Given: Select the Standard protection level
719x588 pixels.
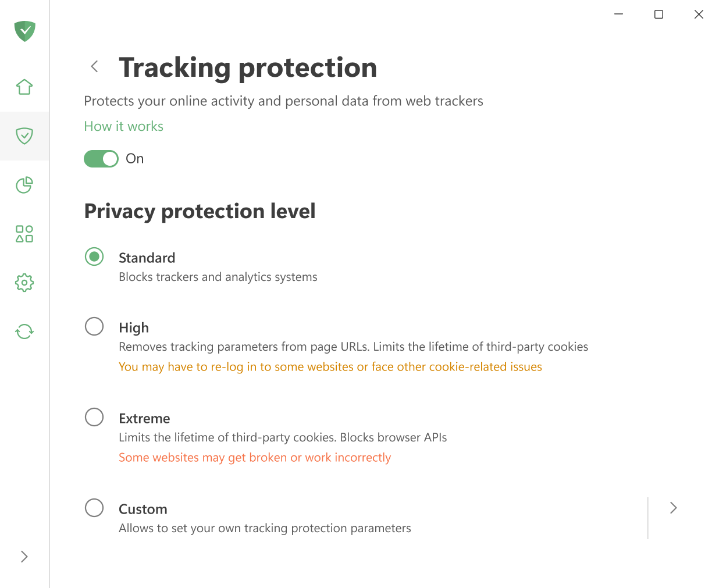Looking at the screenshot, I should click(94, 256).
